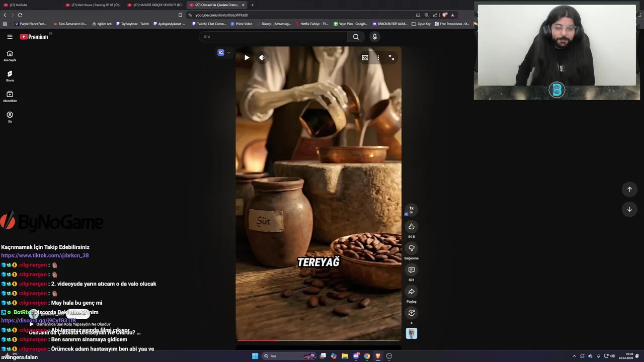Go back in browser history
The image size is (644, 362).
[5, 15]
